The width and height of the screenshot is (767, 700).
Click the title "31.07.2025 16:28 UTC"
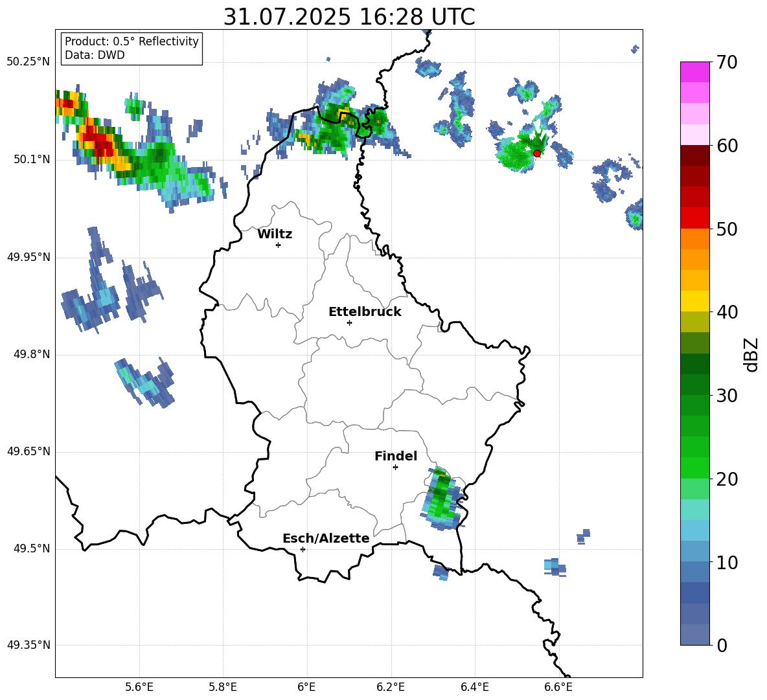pyautogui.click(x=349, y=17)
